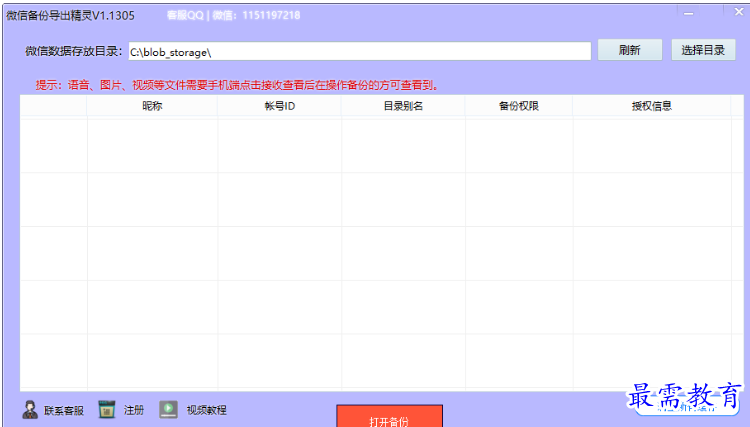The height and width of the screenshot is (427, 750).
Task: Click the 选择目录 choose directory button
Action: coord(703,50)
